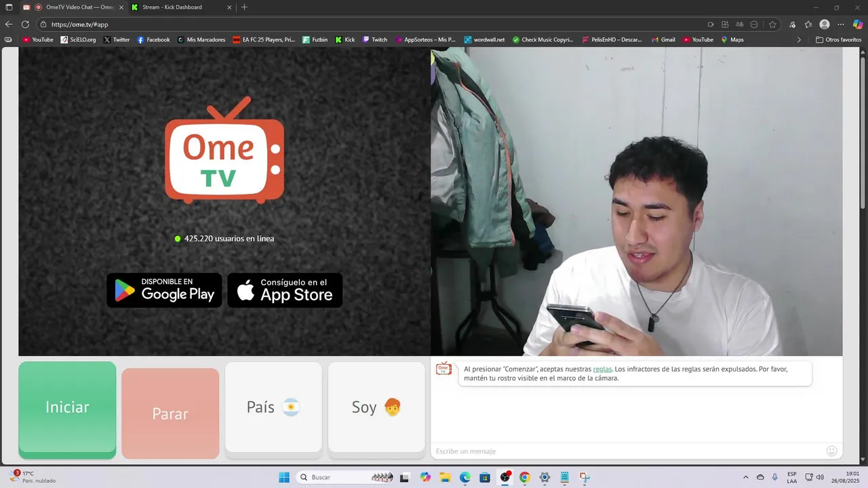Open the PelisEnHD bookmark
The image size is (868, 488).
[x=612, y=39]
